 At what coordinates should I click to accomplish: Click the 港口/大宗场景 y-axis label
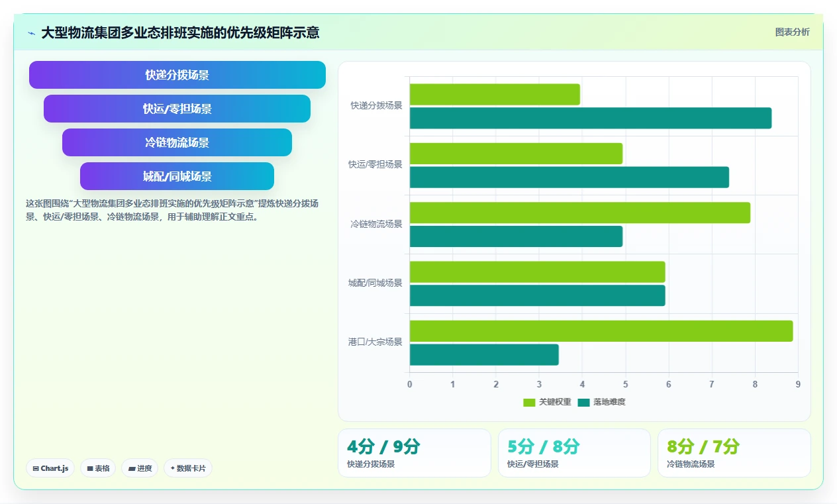pyautogui.click(x=375, y=342)
